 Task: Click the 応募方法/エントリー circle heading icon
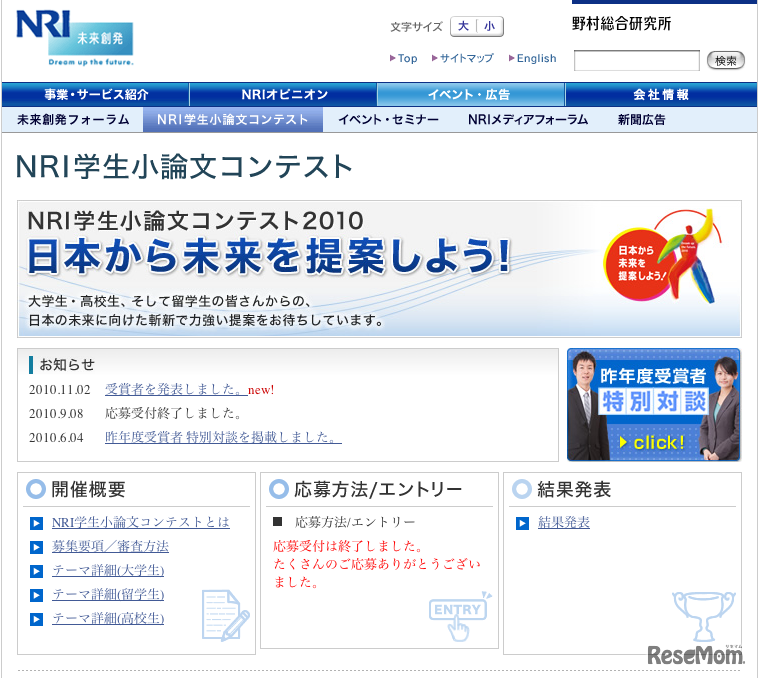coord(279,489)
